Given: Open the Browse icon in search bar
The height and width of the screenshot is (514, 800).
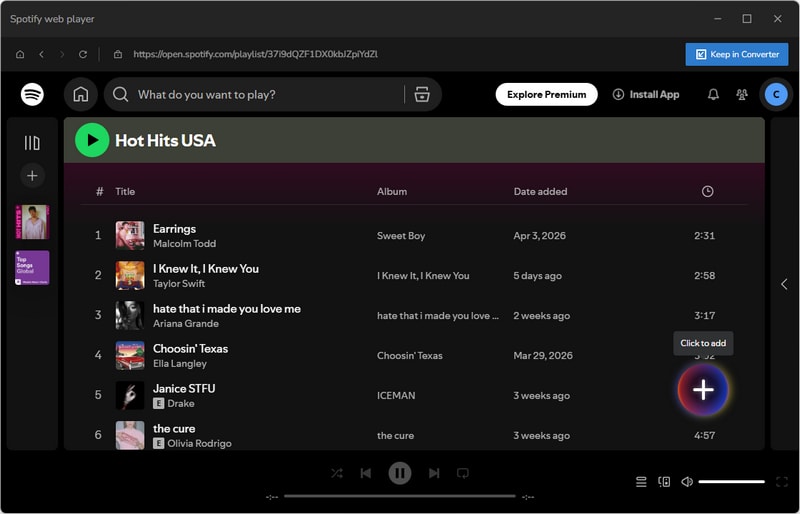Looking at the screenshot, I should [422, 94].
